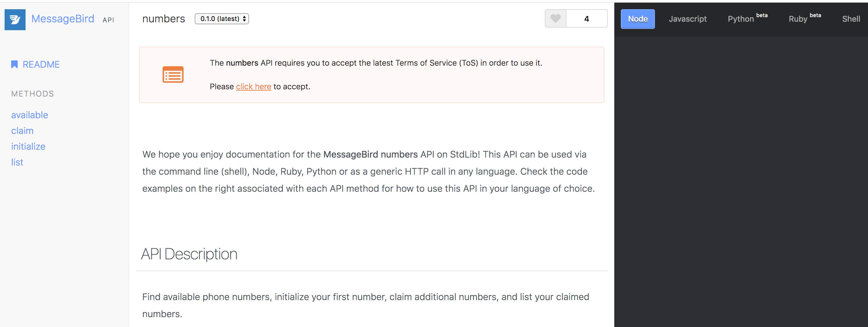Image resolution: width=868 pixels, height=327 pixels.
Task: Switch to the Python beta tab
Action: click(x=740, y=19)
